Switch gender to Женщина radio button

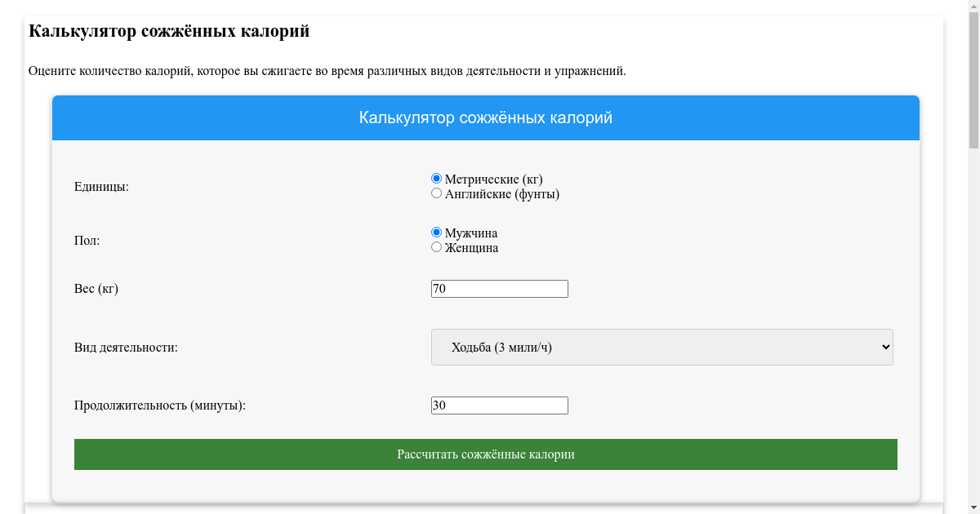(436, 247)
